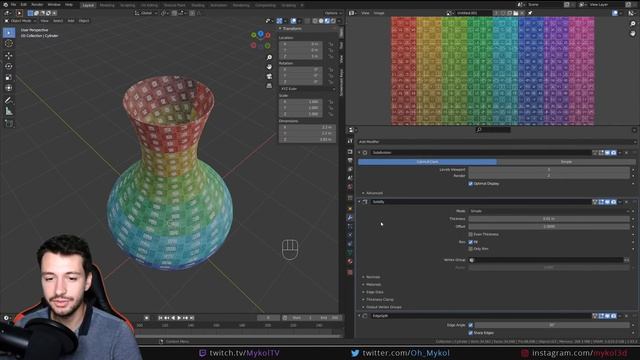Select the Scale tool
Screen dimensions: 640x360
click(x=9, y=77)
